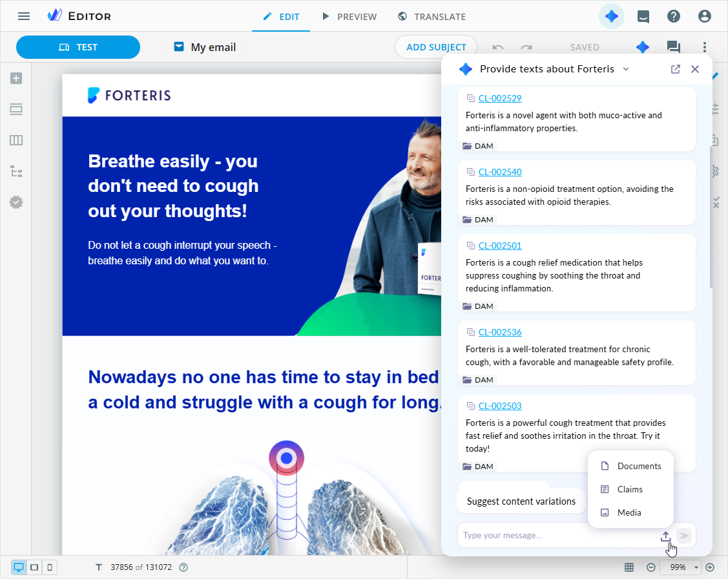
Task: Open the three-dot more options menu
Action: coord(704,47)
